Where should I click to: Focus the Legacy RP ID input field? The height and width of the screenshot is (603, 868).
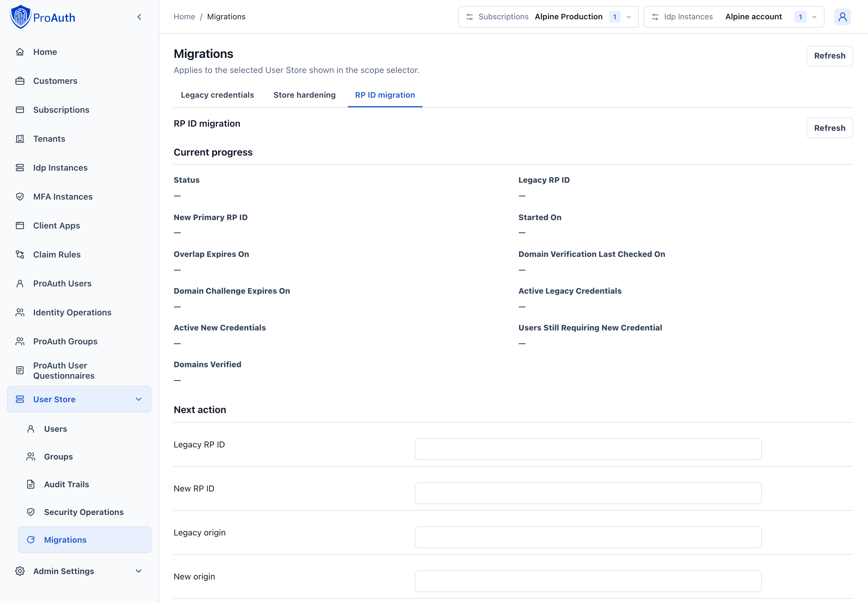pyautogui.click(x=588, y=449)
